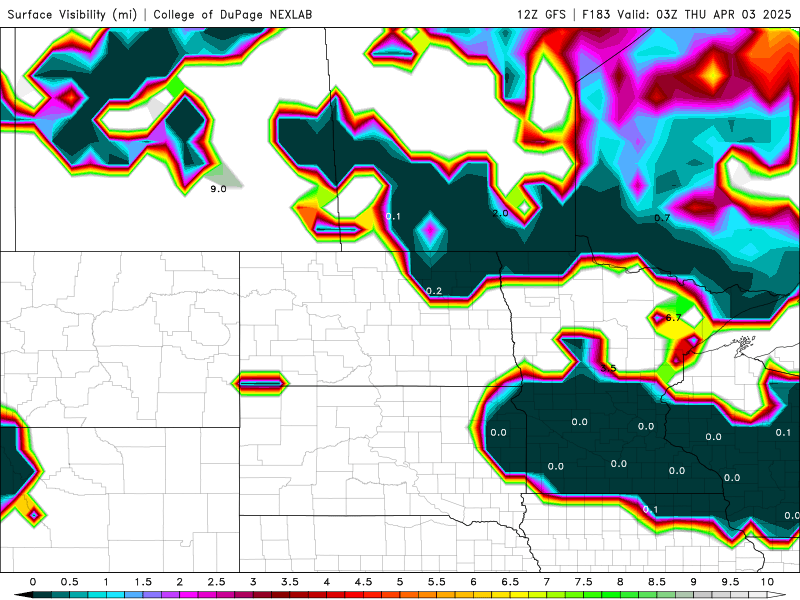Viewport: 800px width, 600px height.
Task: Click the '7' label on color scale
Action: click(x=547, y=582)
